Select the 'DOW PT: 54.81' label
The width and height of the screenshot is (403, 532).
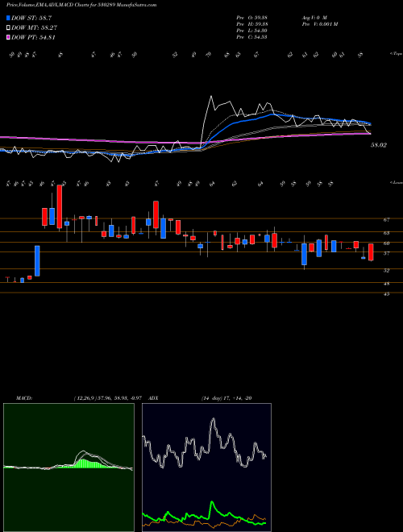(x=33, y=37)
